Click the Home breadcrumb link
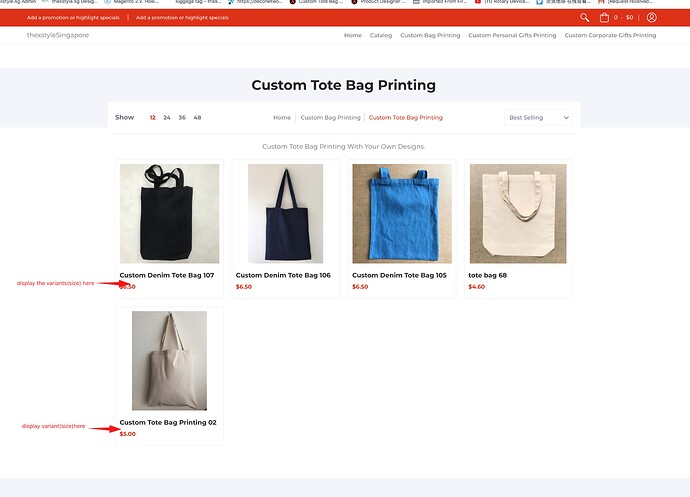 coord(282,118)
